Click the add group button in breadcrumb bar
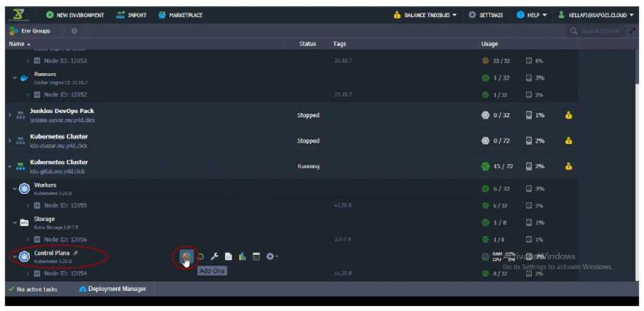644x311 pixels. [x=74, y=31]
